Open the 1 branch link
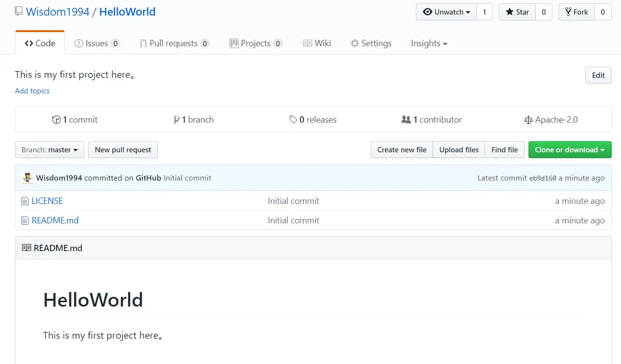 point(194,120)
